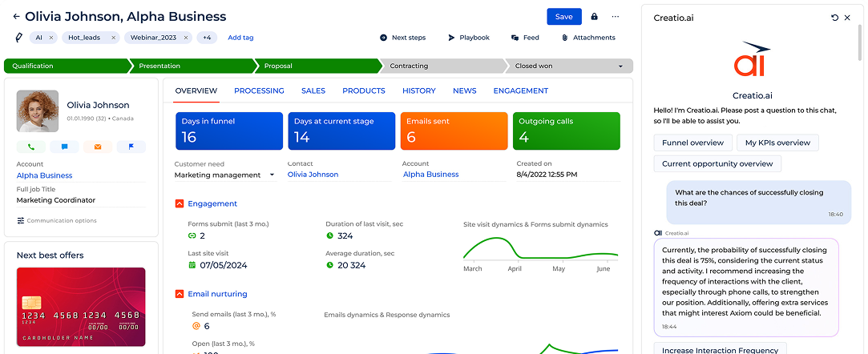Viewport: 868px width, 354px height.
Task: Open Alpha Business account link in profile card
Action: [x=44, y=175]
